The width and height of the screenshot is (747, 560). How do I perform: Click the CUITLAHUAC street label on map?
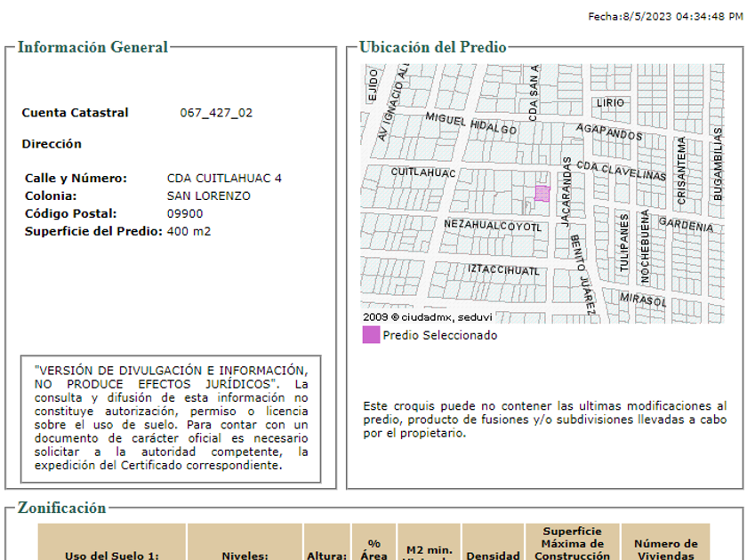[423, 172]
